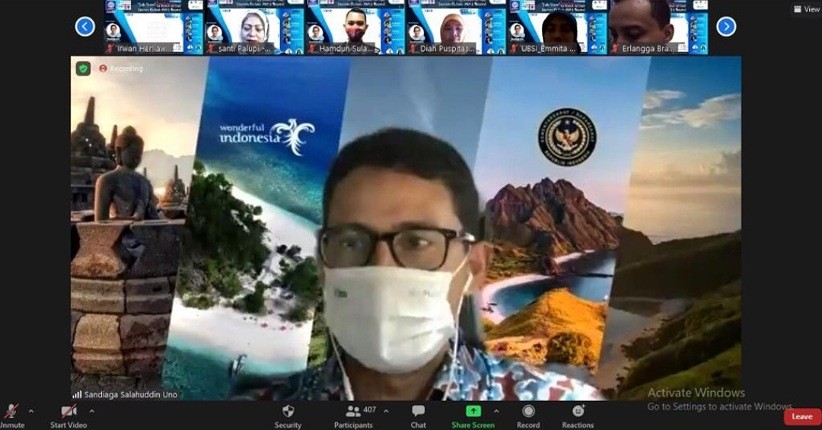This screenshot has height=430, width=822.
Task: Click the participant count 407
Action: [370, 410]
